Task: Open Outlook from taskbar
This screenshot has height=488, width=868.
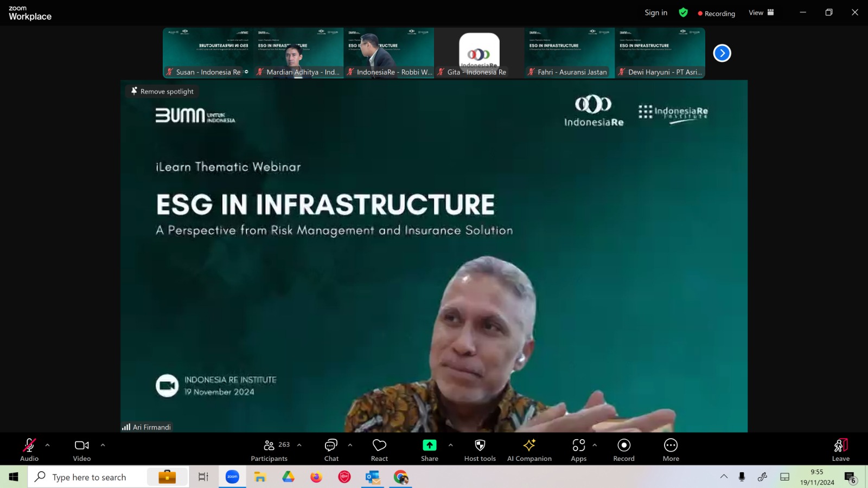Action: (x=373, y=477)
